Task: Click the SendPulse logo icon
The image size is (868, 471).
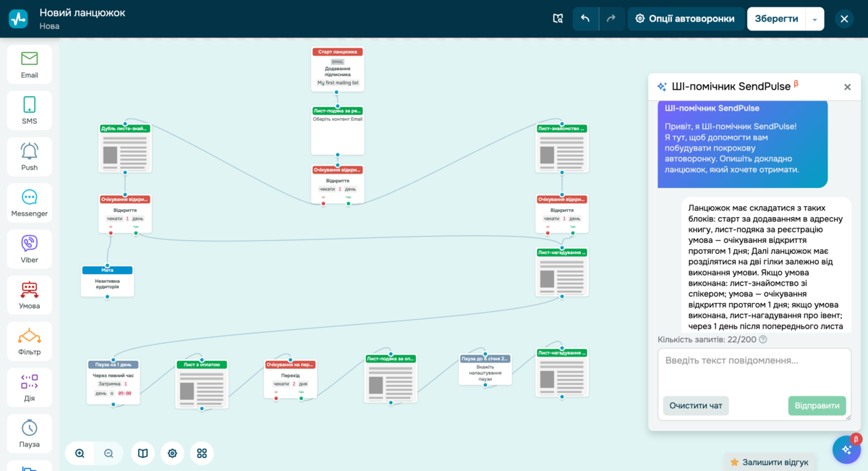Action: tap(18, 19)
